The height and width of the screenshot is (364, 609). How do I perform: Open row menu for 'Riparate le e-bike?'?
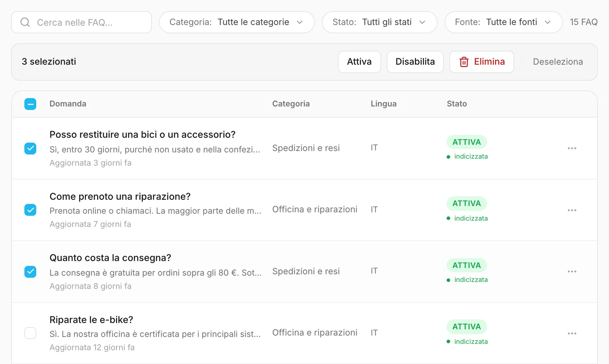coord(572,333)
